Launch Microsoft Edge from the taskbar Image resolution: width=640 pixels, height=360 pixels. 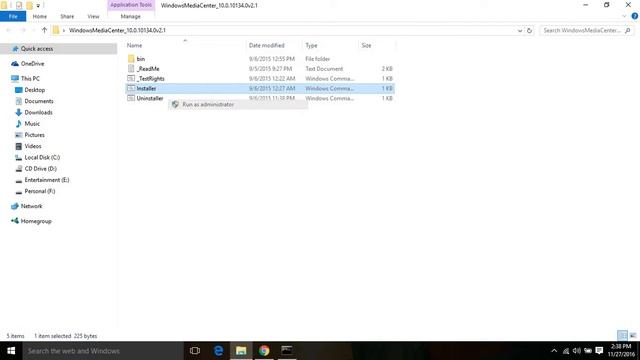pyautogui.click(x=218, y=351)
